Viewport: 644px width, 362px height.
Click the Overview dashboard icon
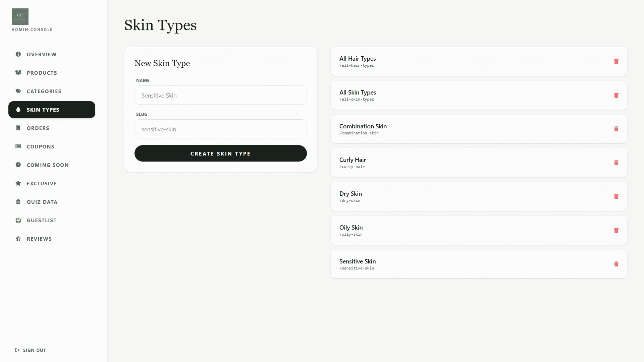point(18,54)
